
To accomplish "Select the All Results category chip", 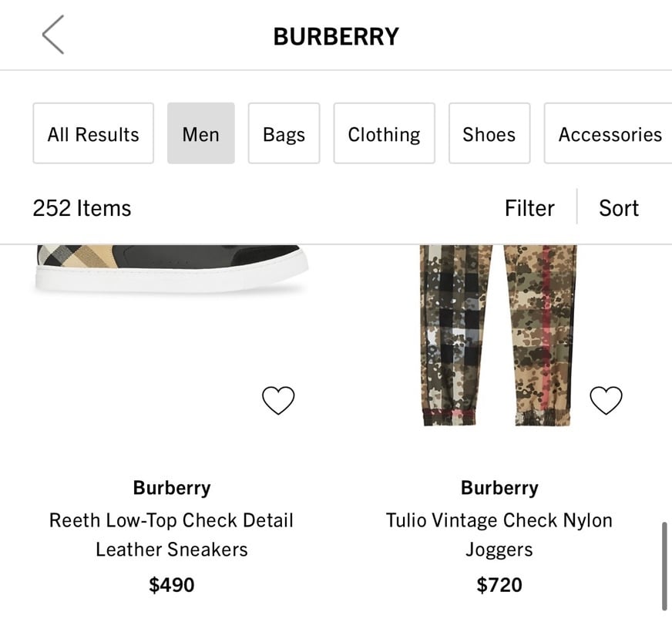I will pos(93,133).
